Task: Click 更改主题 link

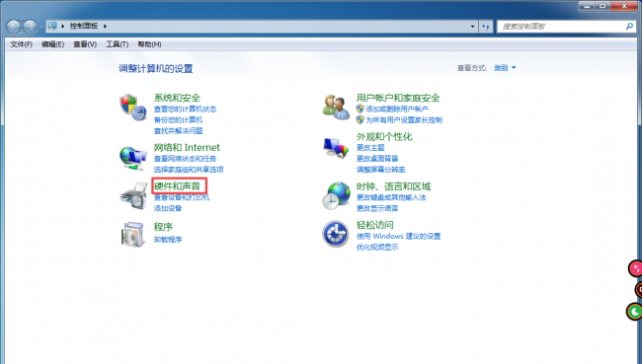Action: coord(370,148)
